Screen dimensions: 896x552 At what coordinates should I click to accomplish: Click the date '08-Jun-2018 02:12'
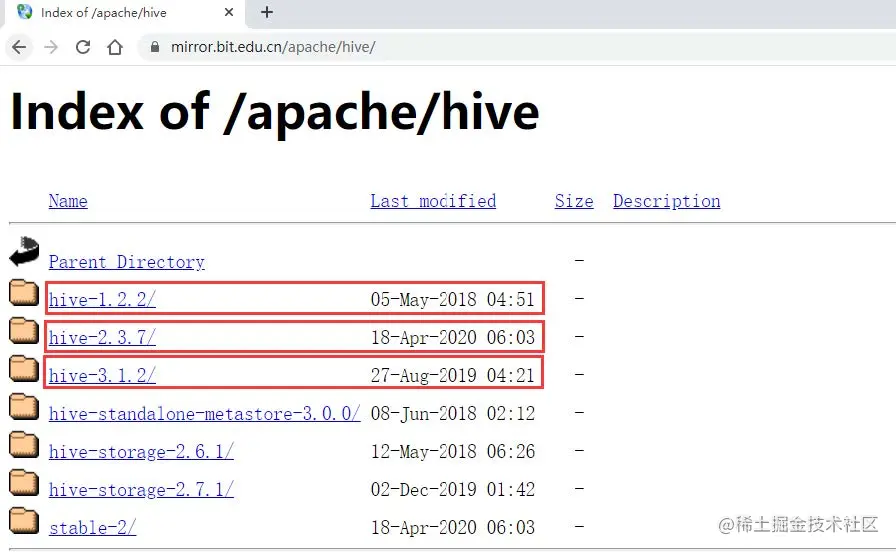coord(453,414)
